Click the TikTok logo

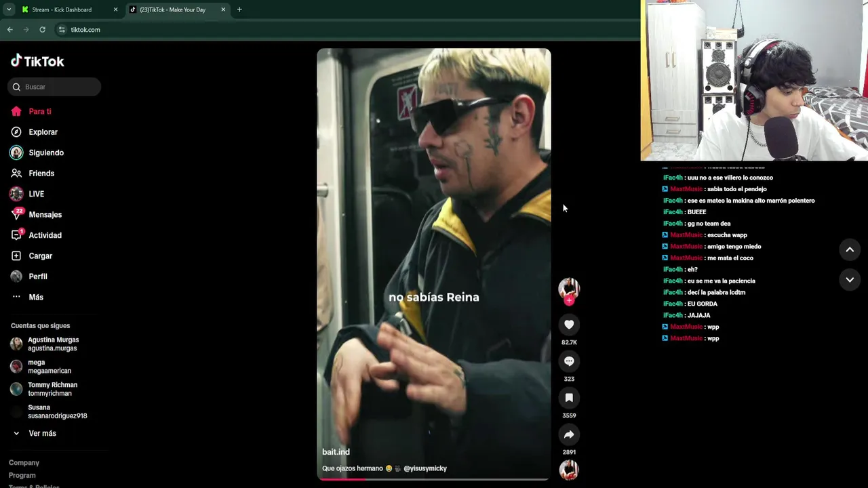pyautogui.click(x=37, y=61)
